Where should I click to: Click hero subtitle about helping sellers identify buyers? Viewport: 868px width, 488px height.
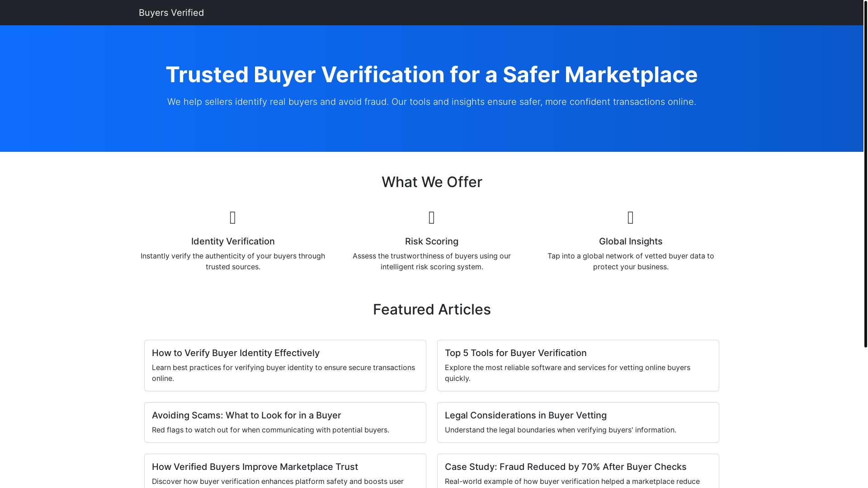click(432, 102)
